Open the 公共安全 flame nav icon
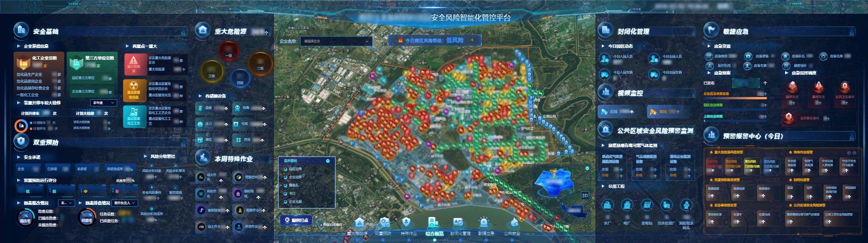868x243 pixels. (513, 223)
